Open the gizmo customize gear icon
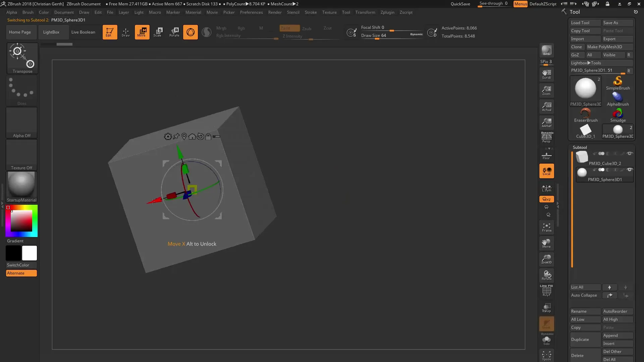The height and width of the screenshot is (362, 644). (168, 136)
